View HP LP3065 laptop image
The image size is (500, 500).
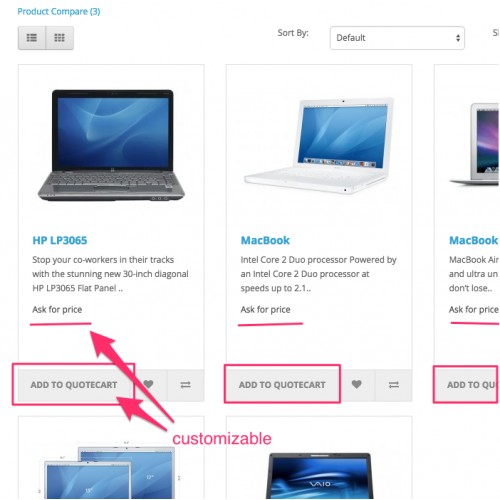(x=111, y=145)
